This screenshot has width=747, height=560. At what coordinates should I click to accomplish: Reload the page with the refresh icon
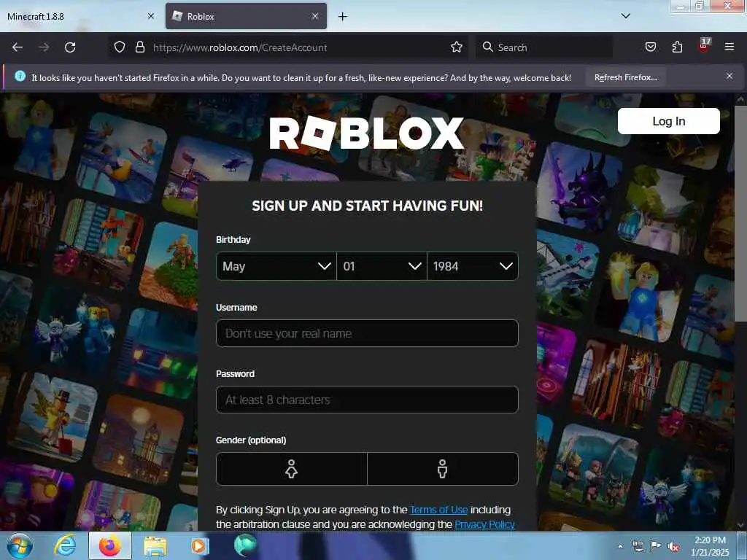(x=70, y=47)
